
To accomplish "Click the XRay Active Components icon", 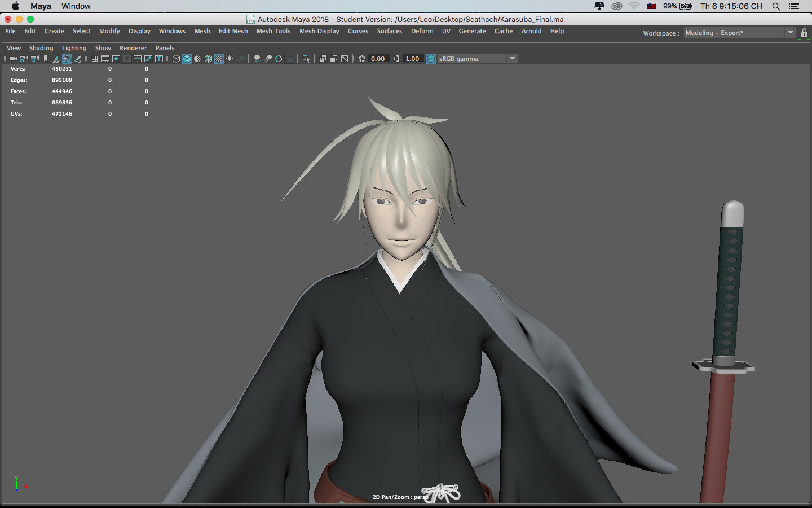I will pyautogui.click(x=334, y=59).
